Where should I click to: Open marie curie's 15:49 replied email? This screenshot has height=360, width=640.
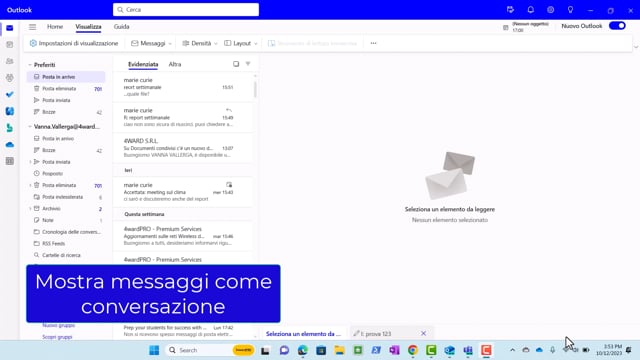183,117
